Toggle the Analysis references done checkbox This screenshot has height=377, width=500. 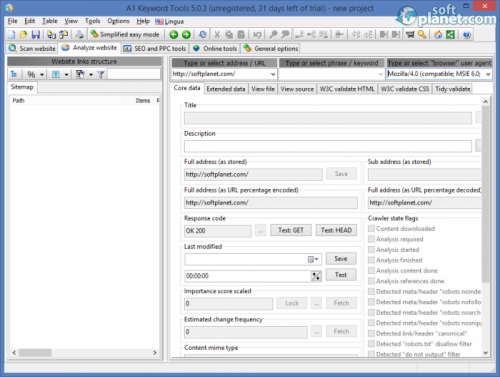pos(371,281)
